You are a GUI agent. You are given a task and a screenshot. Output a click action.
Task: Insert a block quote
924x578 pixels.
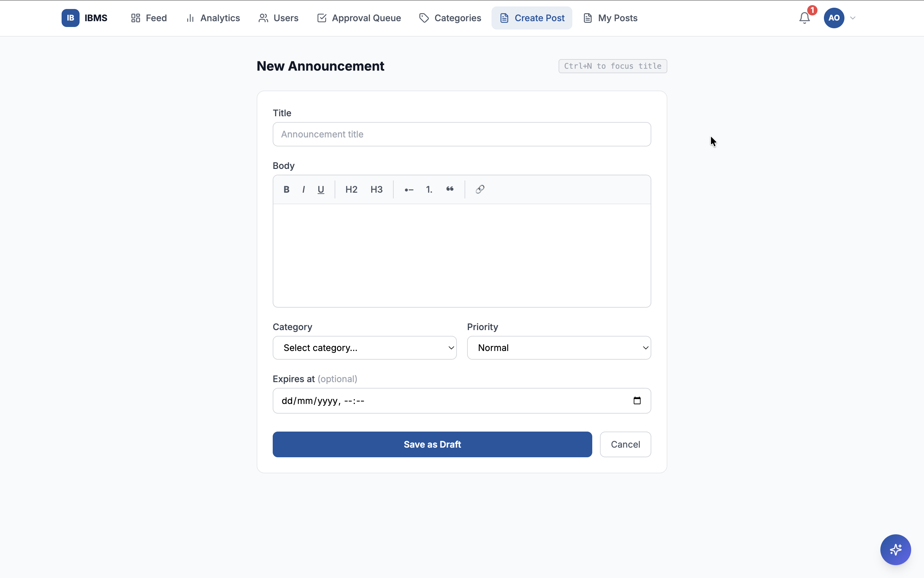click(x=450, y=189)
